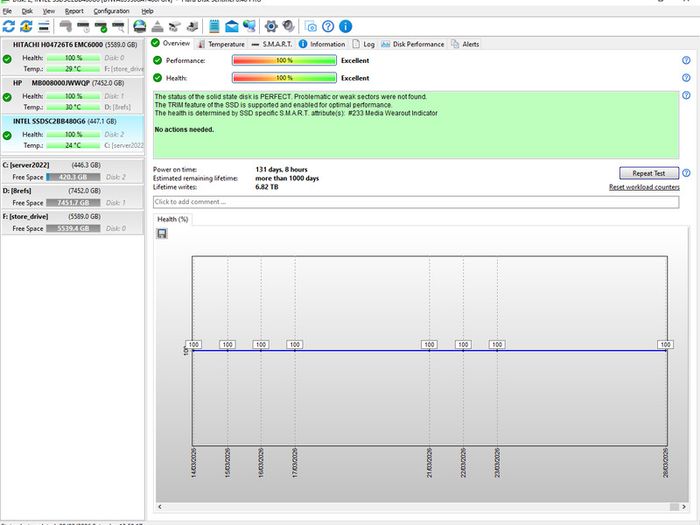This screenshot has height=525, width=700.
Task: Select the HP MB008000JWWQP disk
Action: pos(72,95)
